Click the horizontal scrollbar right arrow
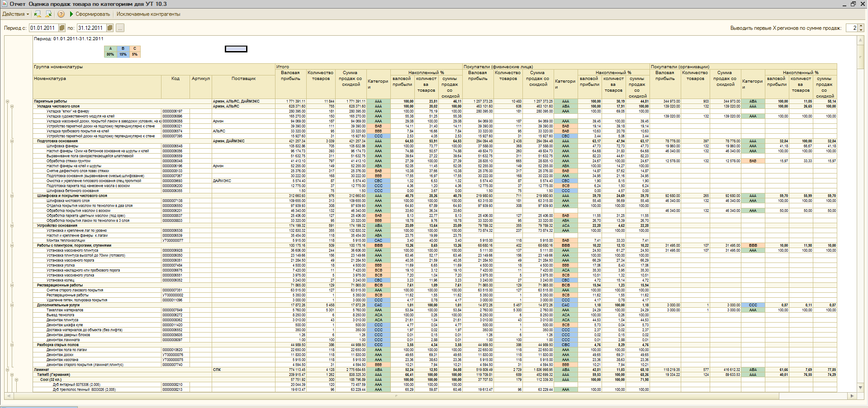The height and width of the screenshot is (408, 868). click(852, 396)
